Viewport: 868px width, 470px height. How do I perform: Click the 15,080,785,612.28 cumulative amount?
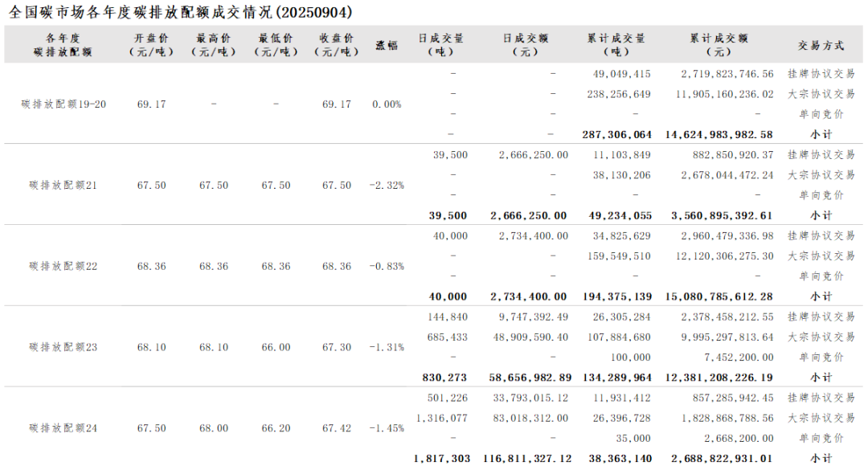tap(719, 296)
